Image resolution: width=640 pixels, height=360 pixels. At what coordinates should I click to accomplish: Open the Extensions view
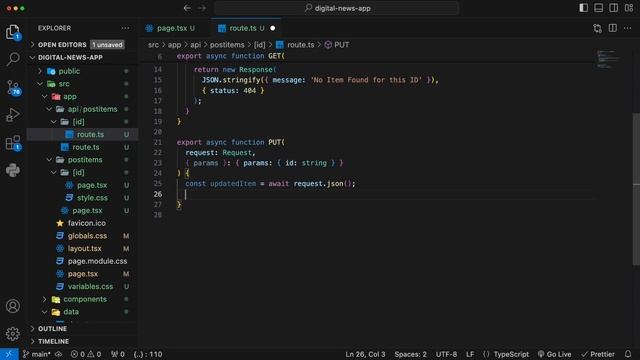coord(13,143)
